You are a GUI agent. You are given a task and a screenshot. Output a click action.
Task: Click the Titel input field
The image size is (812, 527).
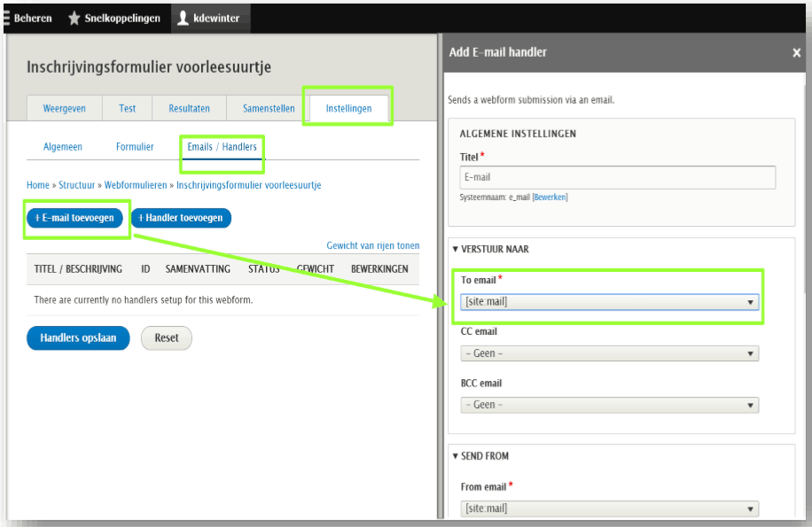click(618, 177)
